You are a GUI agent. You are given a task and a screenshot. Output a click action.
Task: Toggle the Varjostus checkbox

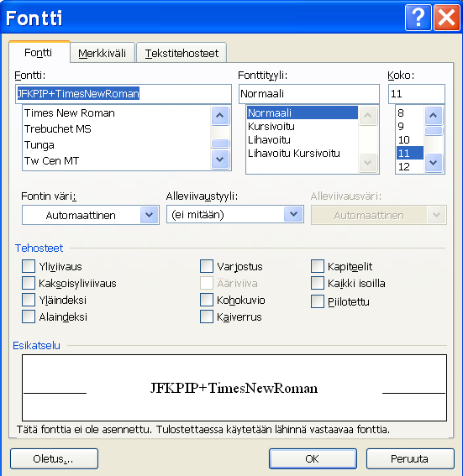[207, 266]
